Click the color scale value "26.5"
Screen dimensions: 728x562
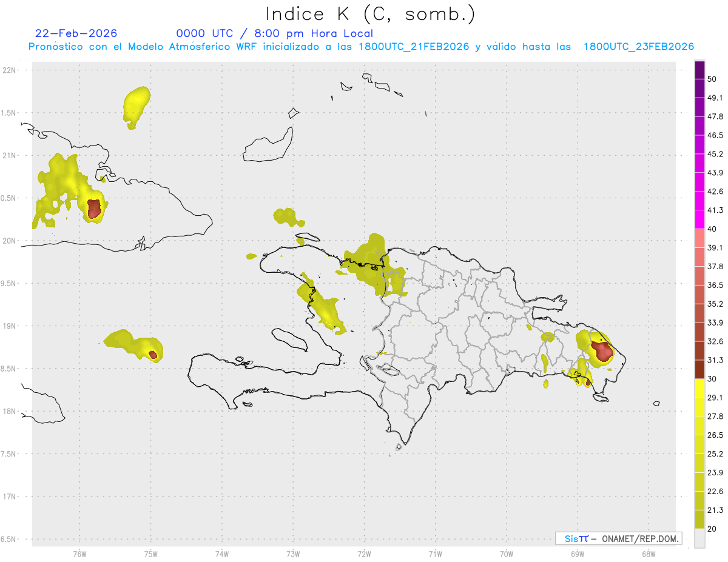[715, 435]
